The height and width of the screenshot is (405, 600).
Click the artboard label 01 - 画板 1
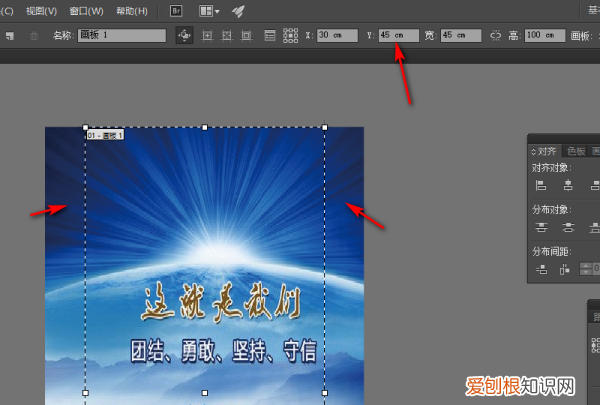tap(105, 135)
